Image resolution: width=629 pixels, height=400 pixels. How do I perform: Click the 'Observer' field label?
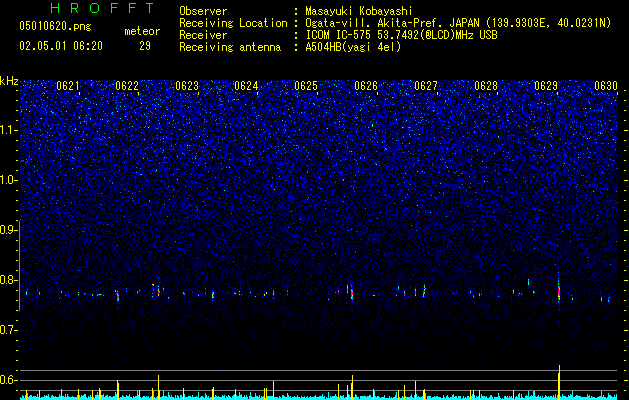(x=203, y=11)
